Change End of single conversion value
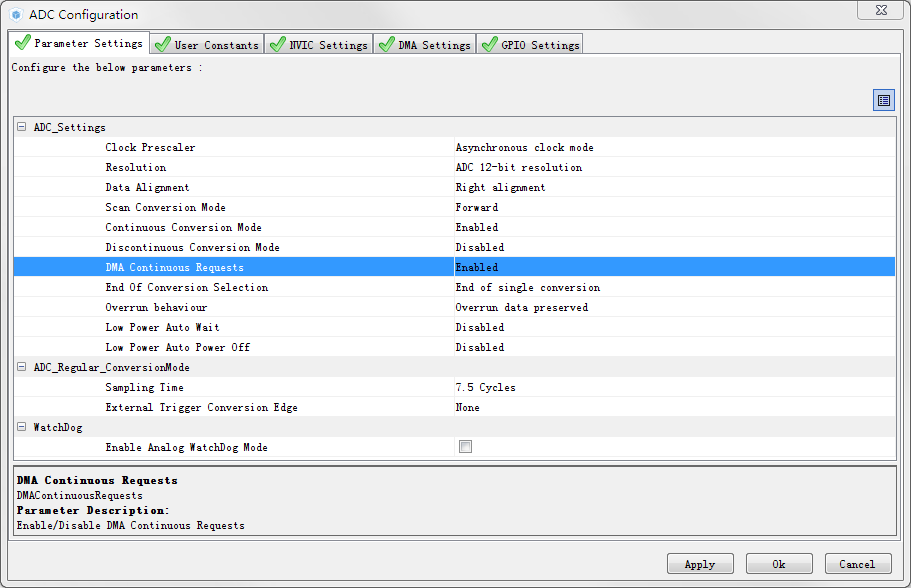This screenshot has width=911, height=588. 675,288
